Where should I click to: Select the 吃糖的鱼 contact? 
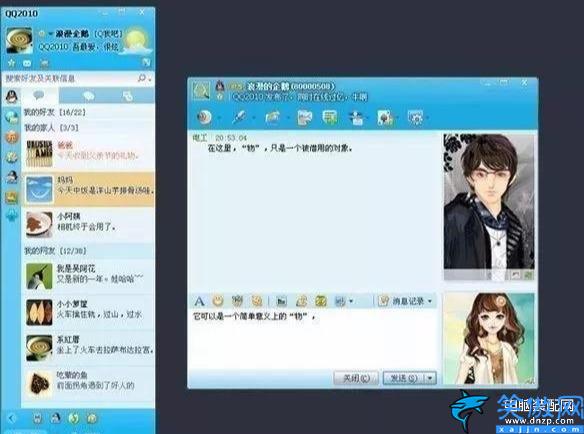(88, 383)
